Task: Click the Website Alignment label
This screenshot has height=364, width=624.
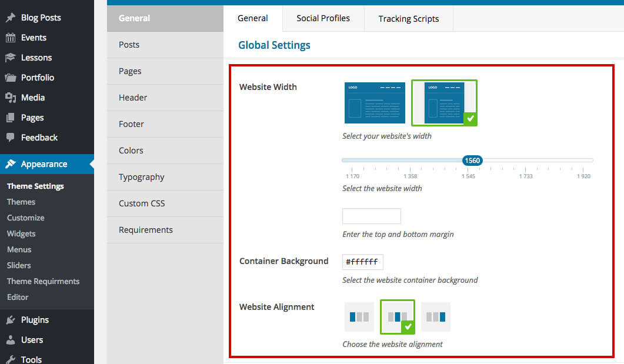Action: pyautogui.click(x=276, y=307)
